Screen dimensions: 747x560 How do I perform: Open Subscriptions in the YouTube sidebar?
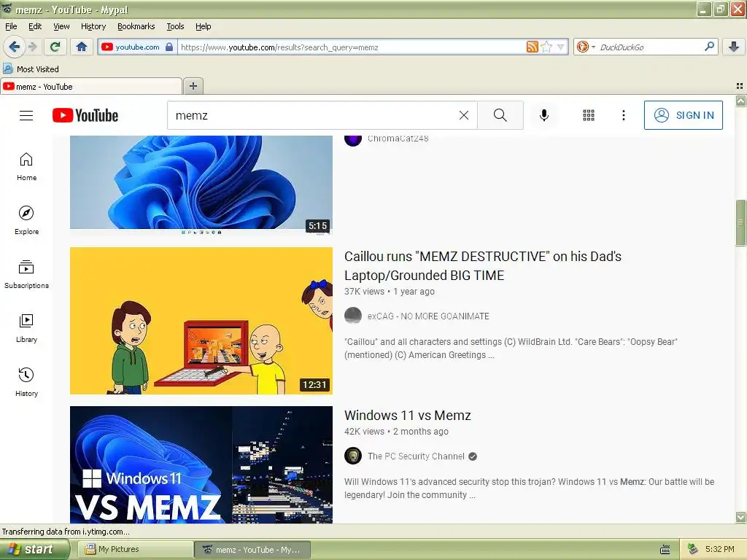pyautogui.click(x=26, y=275)
